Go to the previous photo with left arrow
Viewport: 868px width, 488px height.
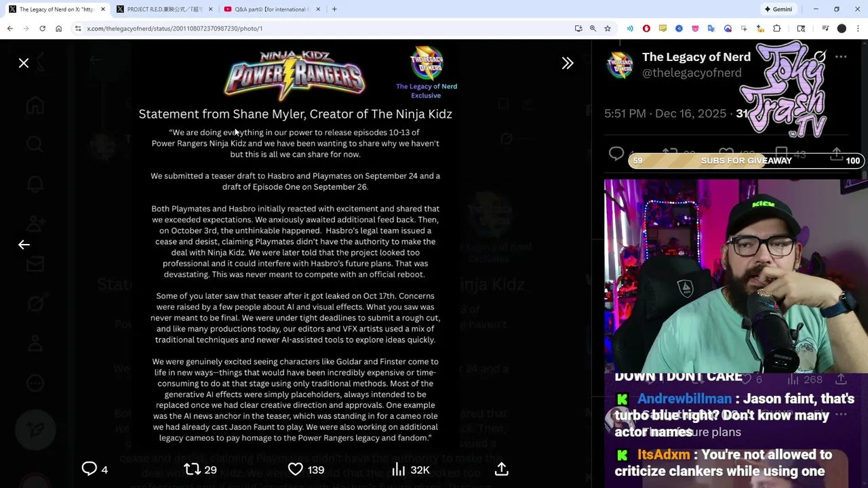coord(24,245)
